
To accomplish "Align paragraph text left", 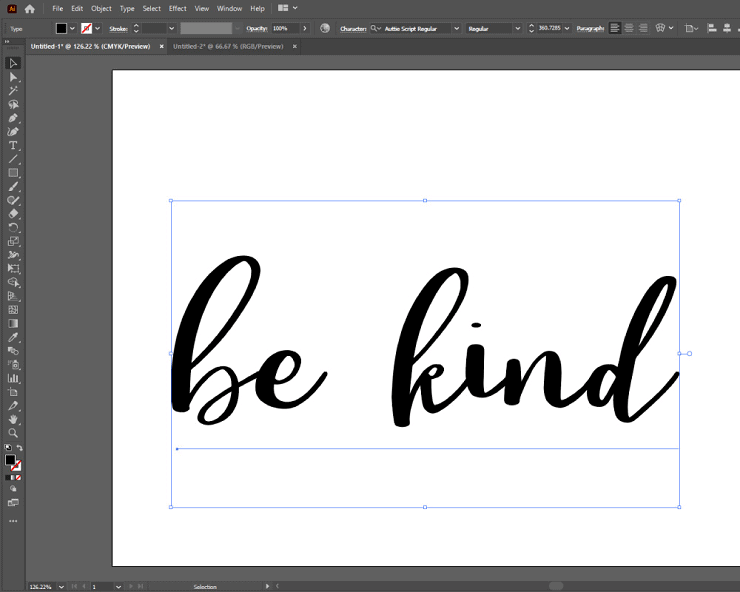I will click(x=614, y=28).
